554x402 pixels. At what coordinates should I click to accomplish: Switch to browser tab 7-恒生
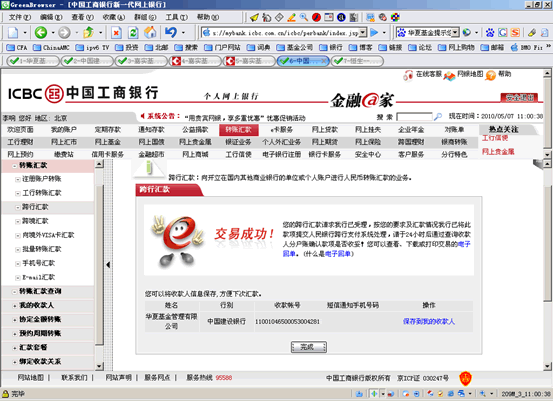coord(357,61)
